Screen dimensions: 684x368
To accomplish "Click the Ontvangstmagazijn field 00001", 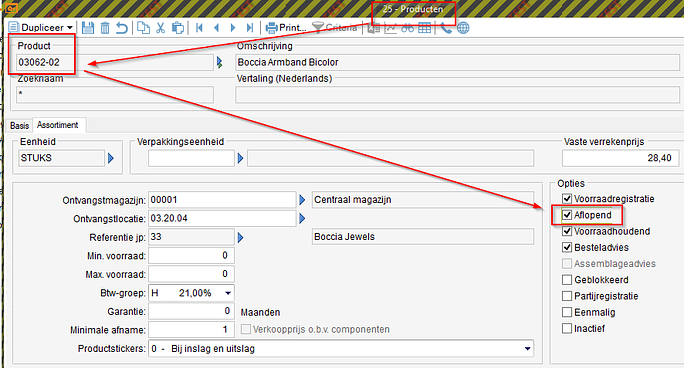I will pyautogui.click(x=222, y=200).
